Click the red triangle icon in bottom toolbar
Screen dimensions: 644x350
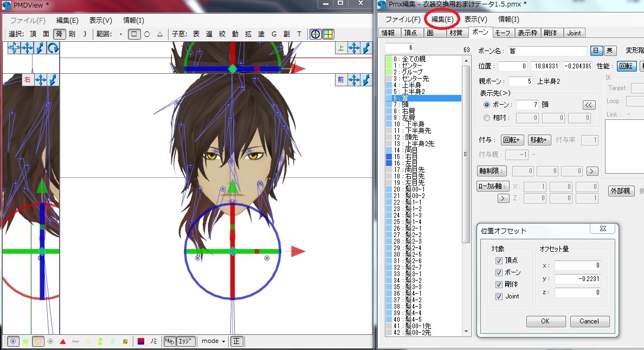(x=63, y=341)
